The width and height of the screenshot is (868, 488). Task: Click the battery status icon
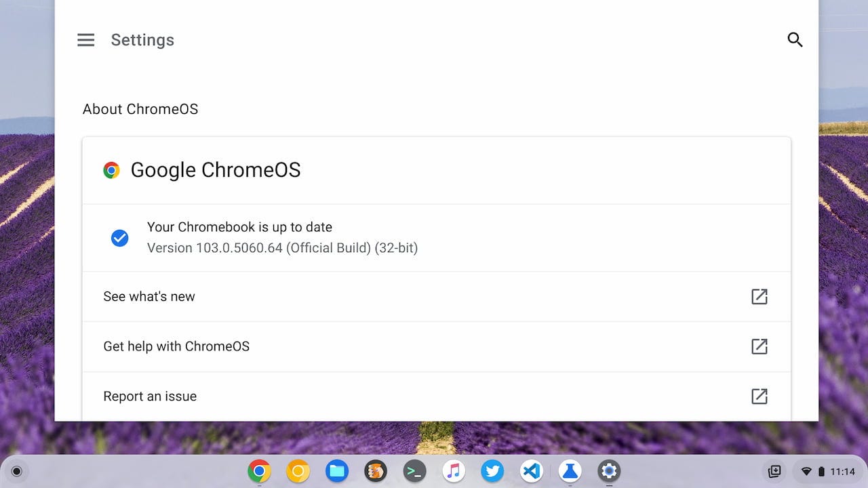(x=821, y=472)
